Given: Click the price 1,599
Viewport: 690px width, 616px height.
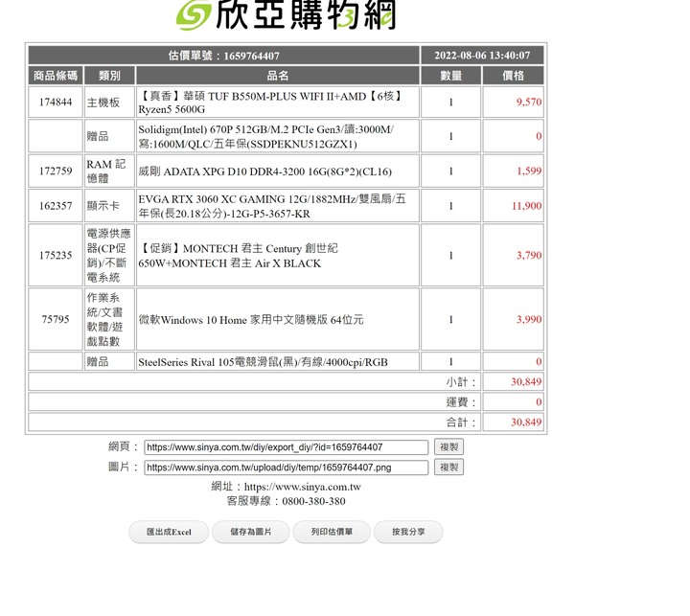Looking at the screenshot, I should [528, 171].
